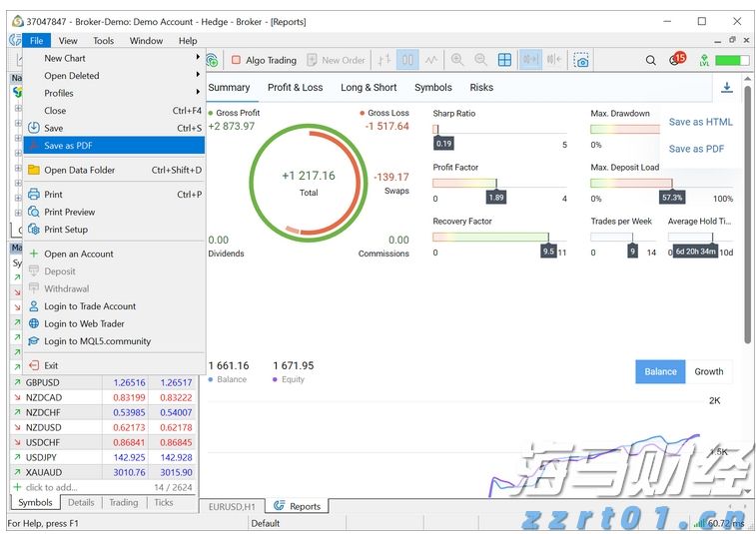Open the search magnifier in the toolbar
Image resolution: width=756 pixels, height=534 pixels.
pyautogui.click(x=651, y=60)
